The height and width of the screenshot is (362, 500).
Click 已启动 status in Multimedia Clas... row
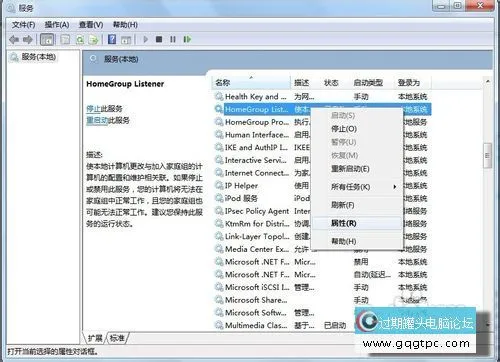click(x=335, y=325)
